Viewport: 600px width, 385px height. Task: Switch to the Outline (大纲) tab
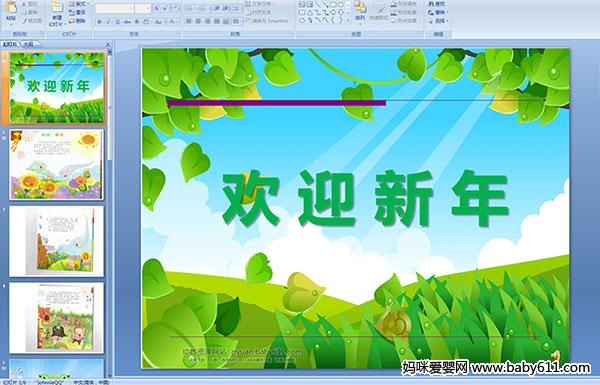(29, 44)
